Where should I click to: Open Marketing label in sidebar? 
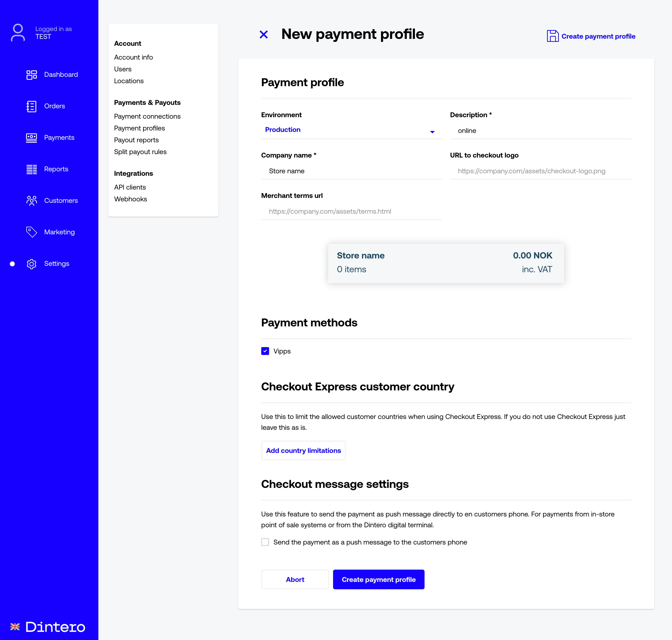(x=59, y=232)
